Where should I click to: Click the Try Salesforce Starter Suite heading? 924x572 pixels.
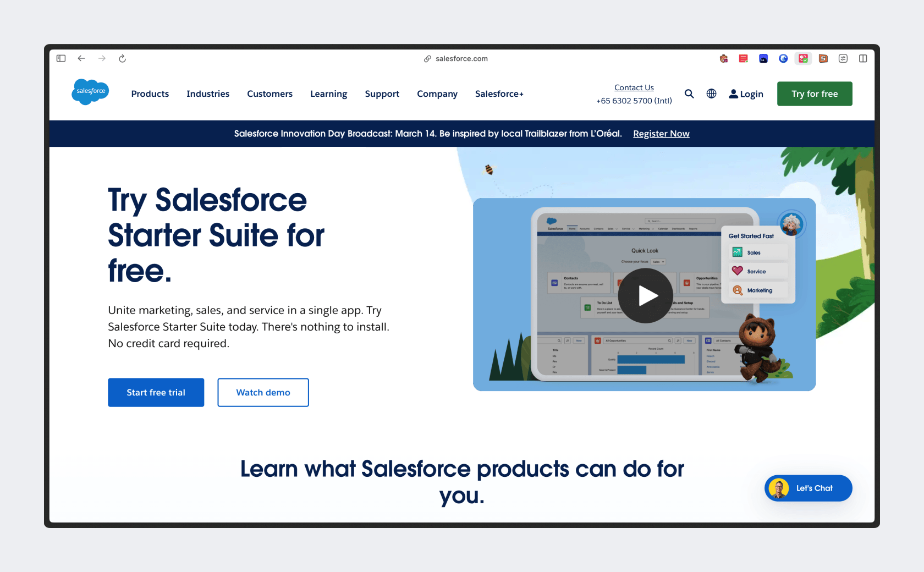pos(216,235)
